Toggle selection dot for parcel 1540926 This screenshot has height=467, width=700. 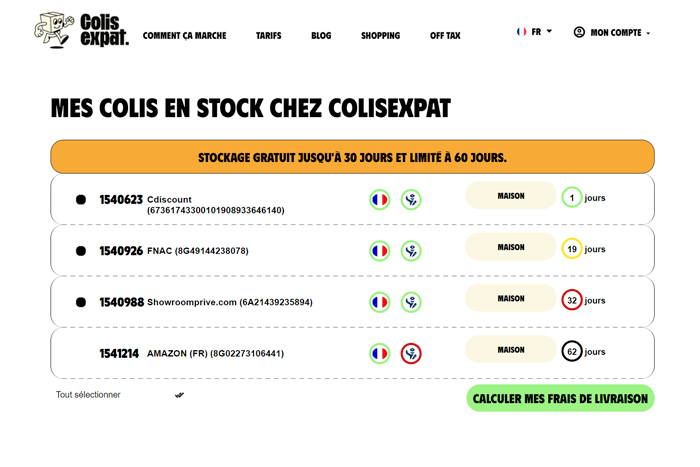pos(81,251)
